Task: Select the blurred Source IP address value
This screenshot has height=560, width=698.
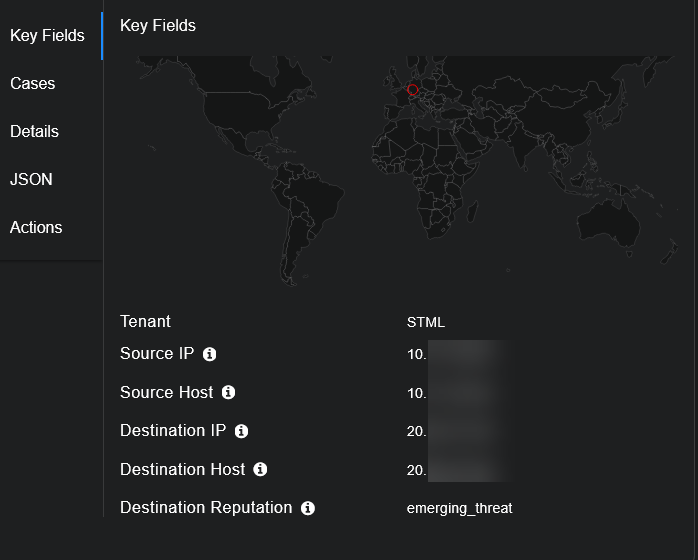Action: [x=460, y=354]
